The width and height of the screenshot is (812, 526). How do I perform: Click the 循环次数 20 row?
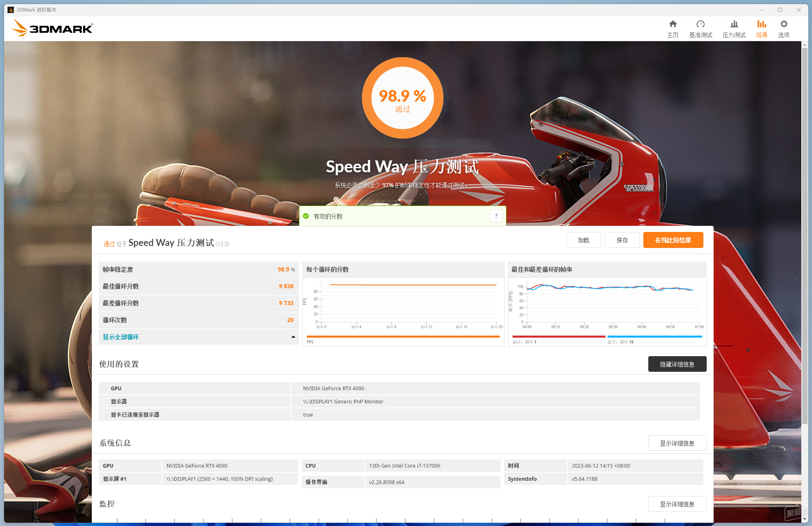pos(199,320)
